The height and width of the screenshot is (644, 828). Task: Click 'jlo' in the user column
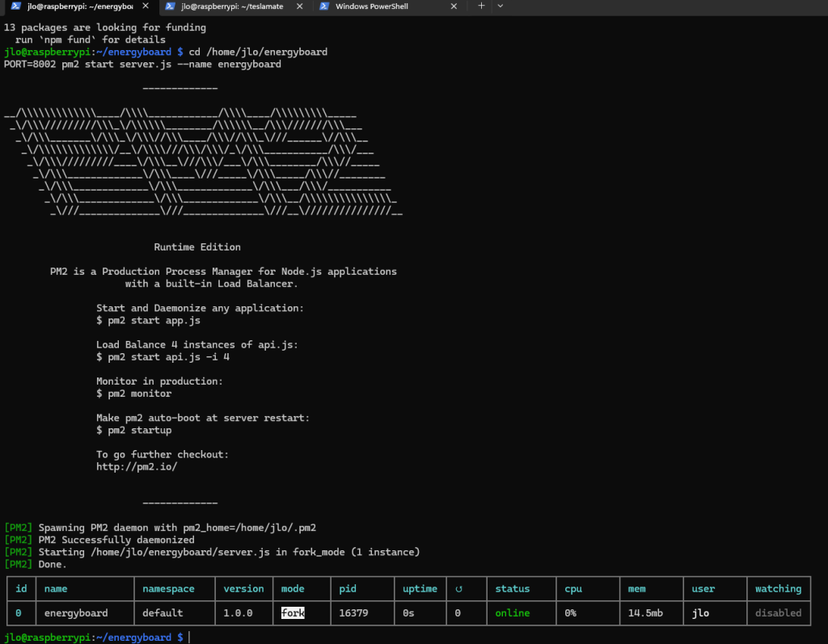click(700, 612)
